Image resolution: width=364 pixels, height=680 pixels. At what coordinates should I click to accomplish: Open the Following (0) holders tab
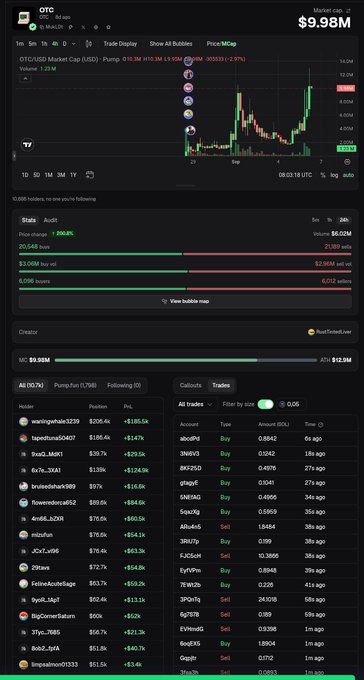[x=124, y=385]
